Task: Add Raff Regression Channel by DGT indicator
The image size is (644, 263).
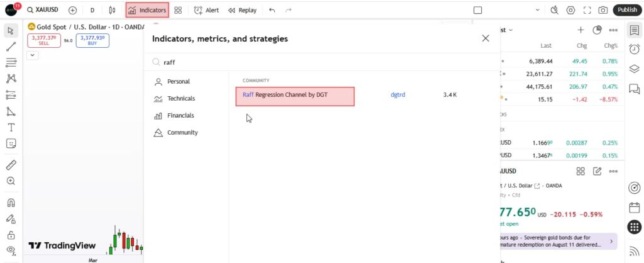Action: pos(295,96)
